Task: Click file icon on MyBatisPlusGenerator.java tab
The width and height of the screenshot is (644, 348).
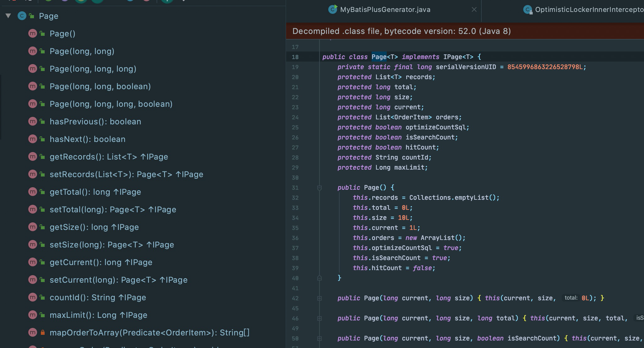Action: pyautogui.click(x=333, y=9)
